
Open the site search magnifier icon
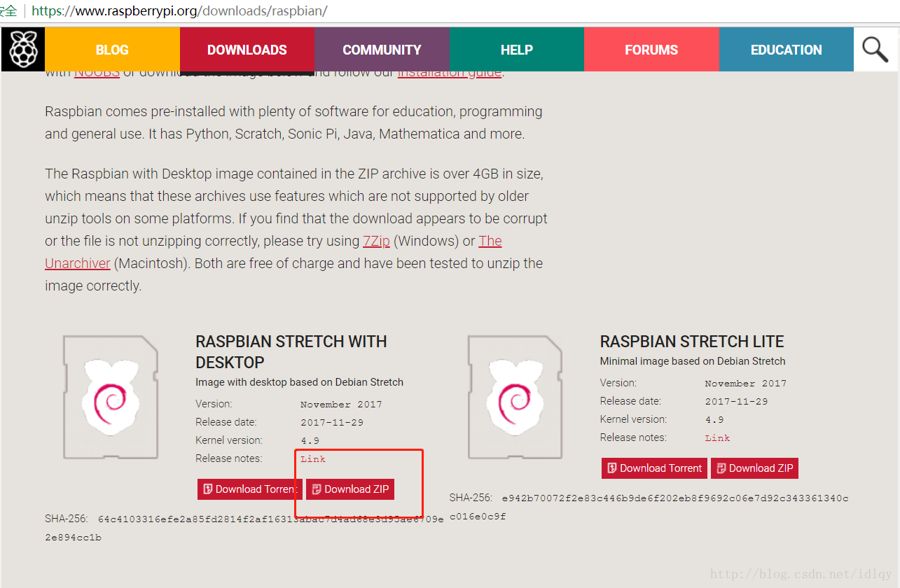click(875, 50)
